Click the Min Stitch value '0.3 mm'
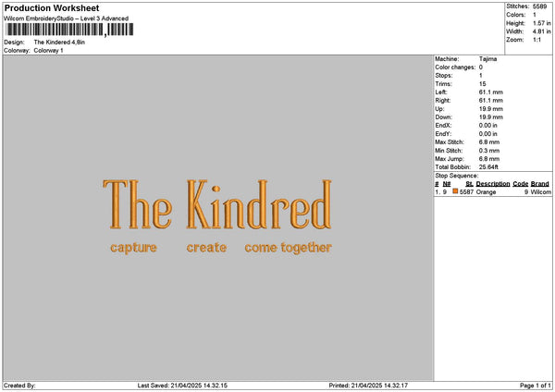 pos(489,151)
